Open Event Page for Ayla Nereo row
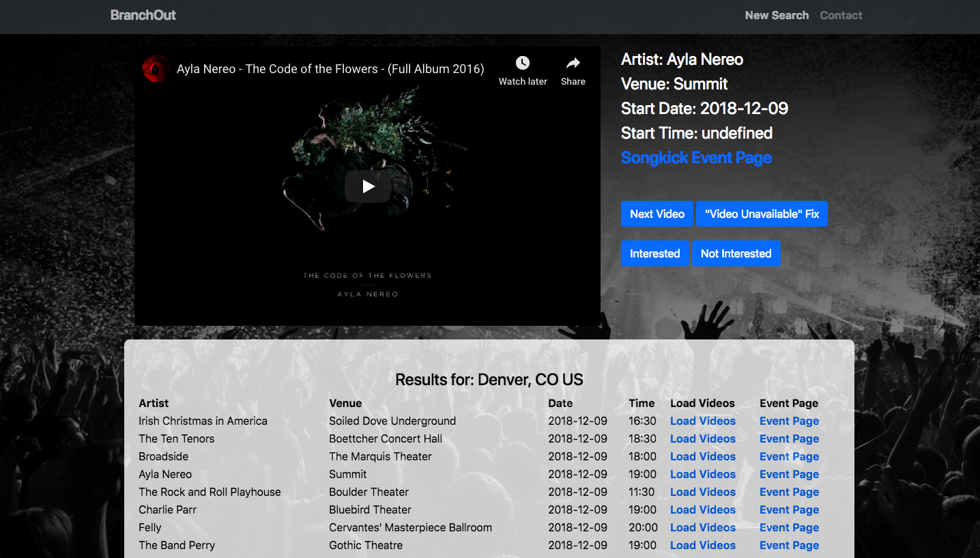This screenshot has width=980, height=558. (790, 474)
